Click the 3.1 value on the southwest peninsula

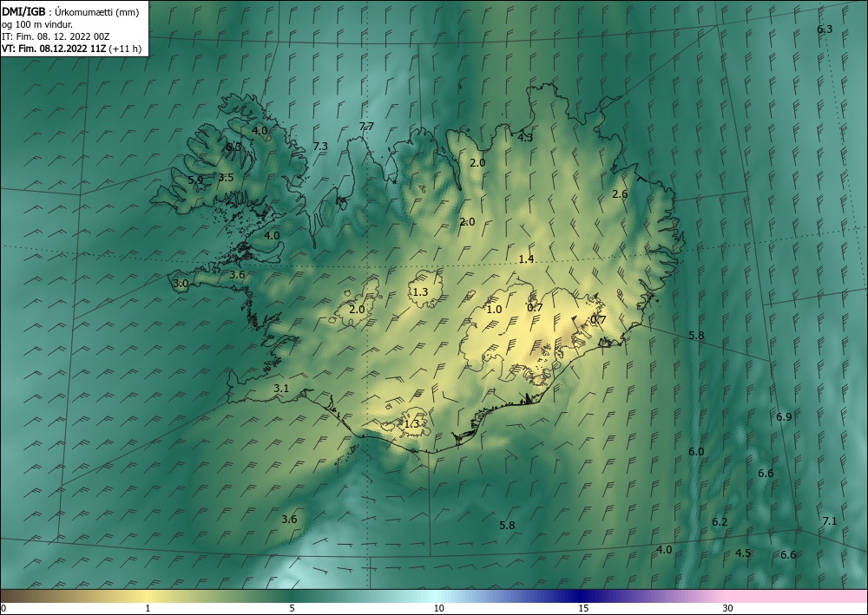(x=281, y=389)
